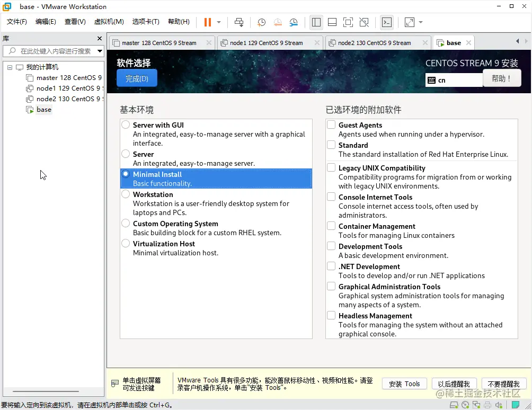Click the network adapter status icon
The width and height of the screenshot is (532, 410).
coord(476,405)
